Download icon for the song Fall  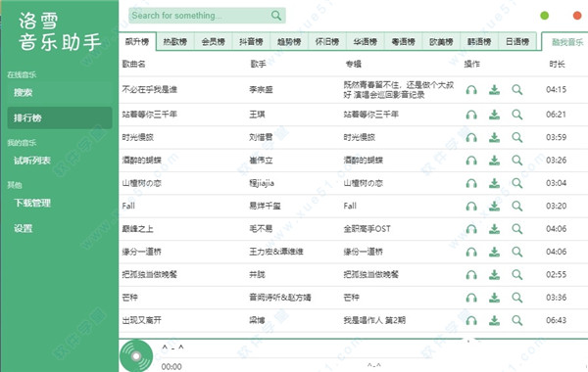click(x=494, y=206)
